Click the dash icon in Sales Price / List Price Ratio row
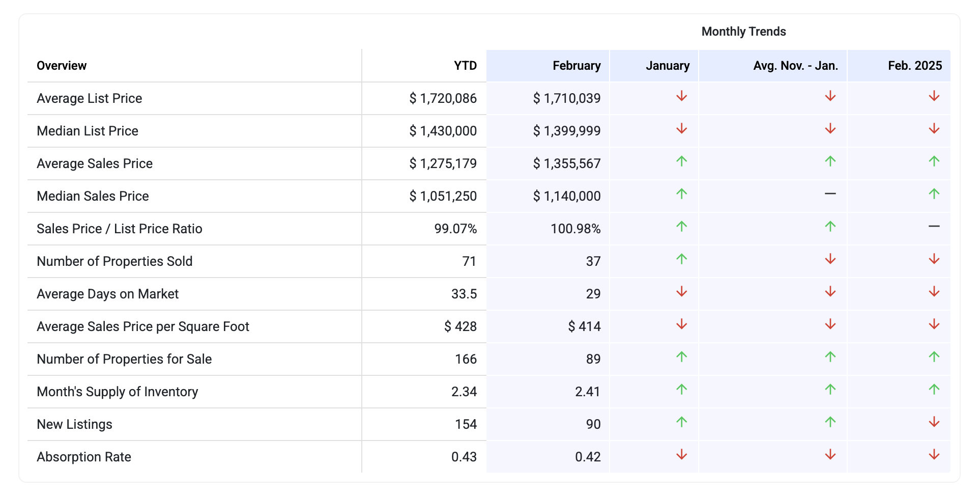Screen dimensions: 980x494 point(934,227)
